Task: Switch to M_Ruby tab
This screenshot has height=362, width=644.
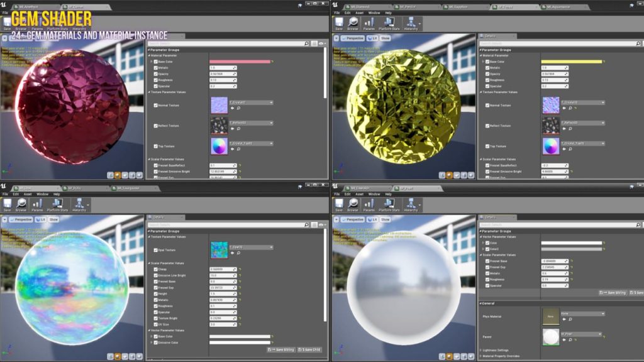Action: pos(85,189)
